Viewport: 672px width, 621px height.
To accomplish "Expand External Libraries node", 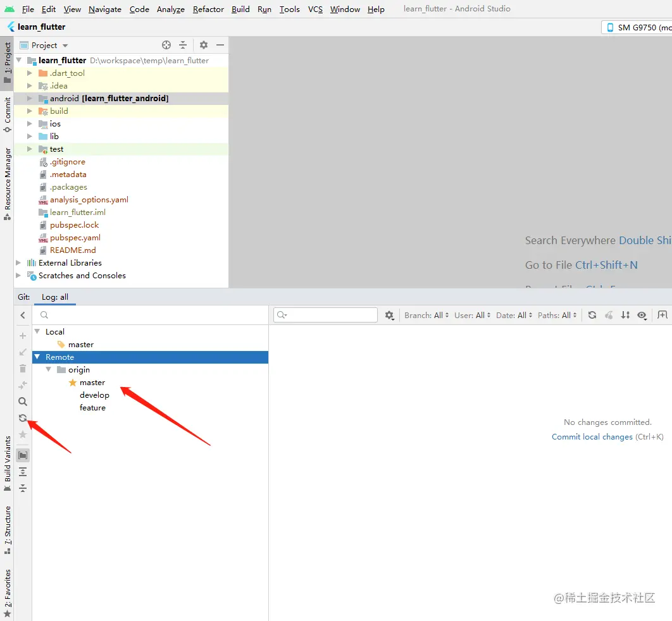I will tap(18, 263).
